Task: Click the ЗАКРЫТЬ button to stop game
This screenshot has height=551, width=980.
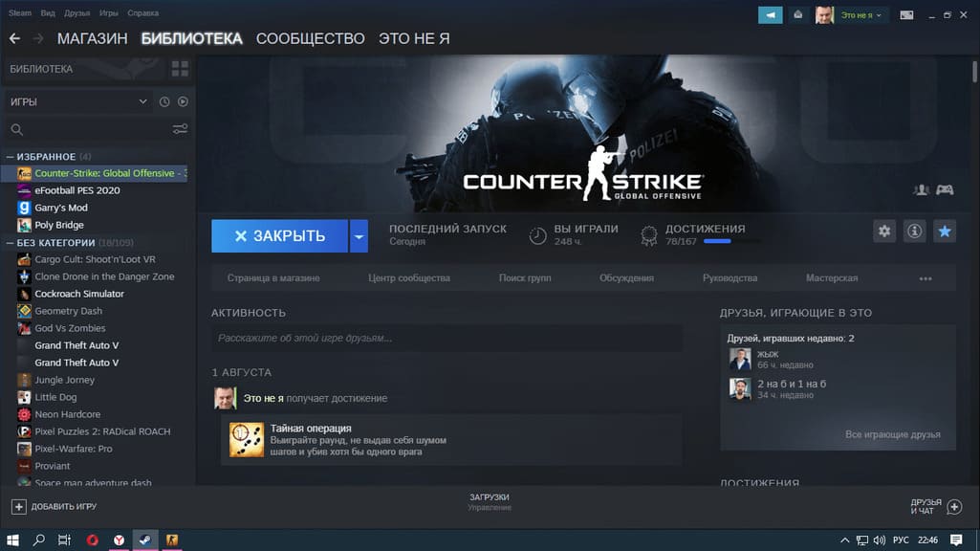Action: [279, 235]
